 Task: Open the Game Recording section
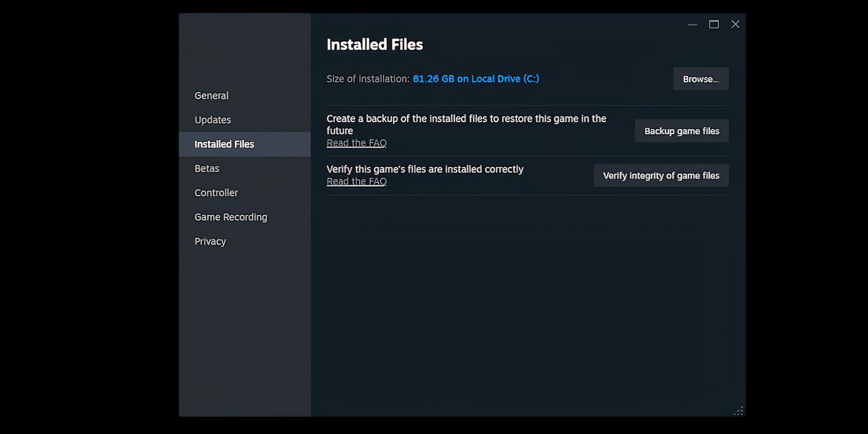(231, 217)
